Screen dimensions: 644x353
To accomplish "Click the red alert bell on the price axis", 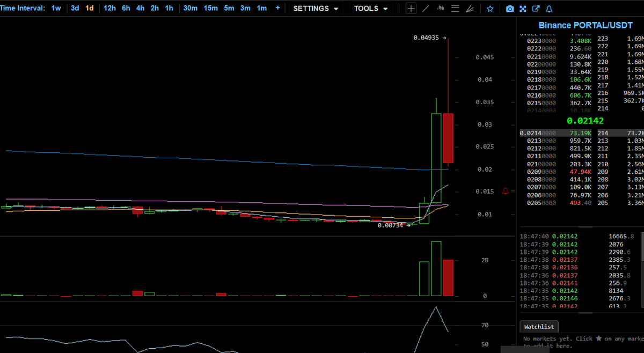I will [505, 191].
